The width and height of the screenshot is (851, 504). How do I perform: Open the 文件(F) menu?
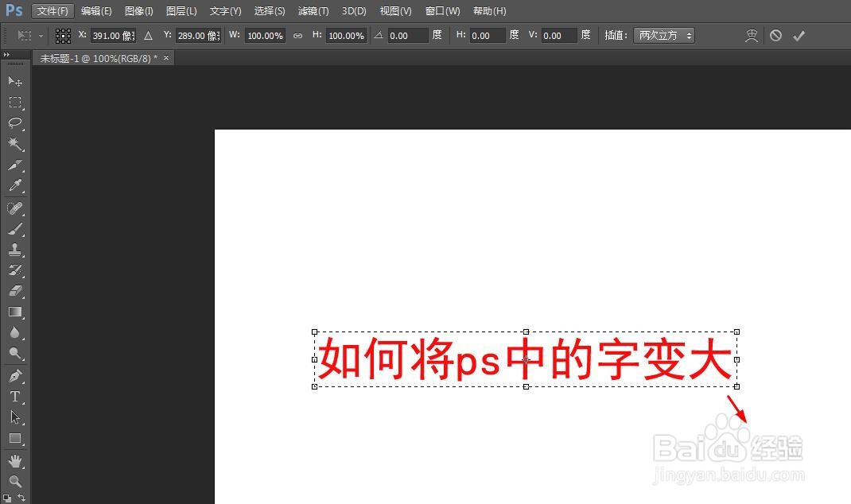(52, 11)
